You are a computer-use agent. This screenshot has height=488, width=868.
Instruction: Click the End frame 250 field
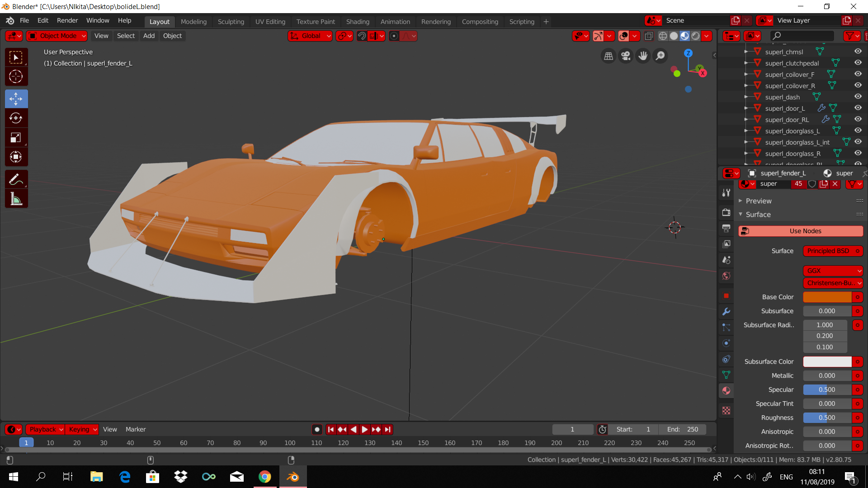(682, 429)
